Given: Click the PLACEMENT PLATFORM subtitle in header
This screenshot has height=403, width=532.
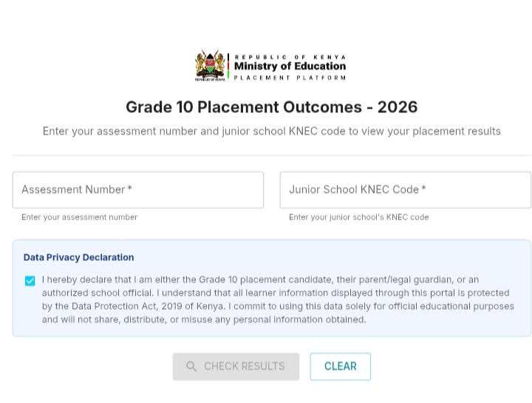Looking at the screenshot, I should click(290, 78).
